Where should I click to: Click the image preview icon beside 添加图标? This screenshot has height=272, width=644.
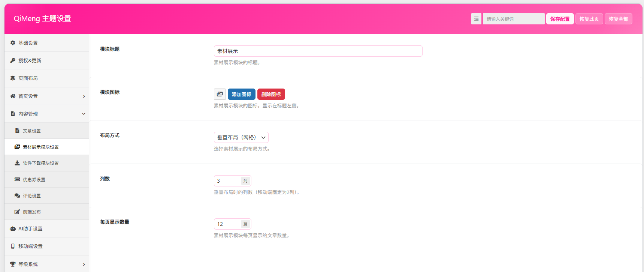tap(220, 94)
